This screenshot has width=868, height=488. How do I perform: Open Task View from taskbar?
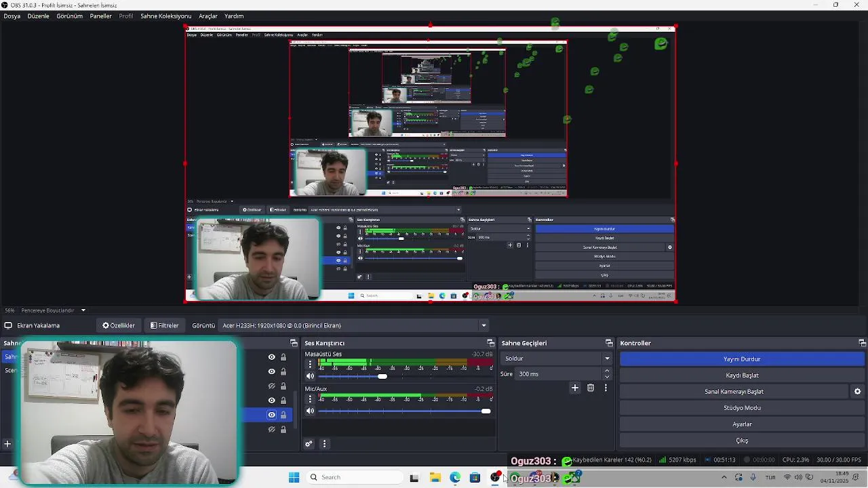(x=414, y=478)
